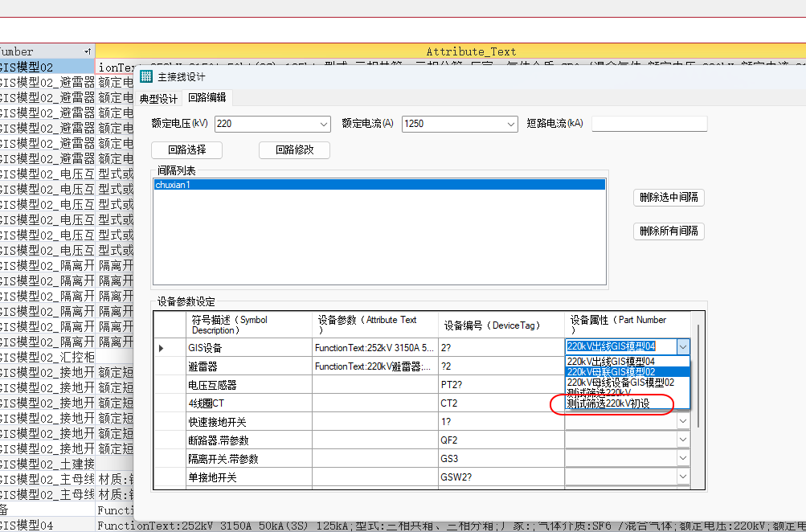Select 220kV母线设备GIS模型02 list option
806x532 pixels.
pos(620,383)
